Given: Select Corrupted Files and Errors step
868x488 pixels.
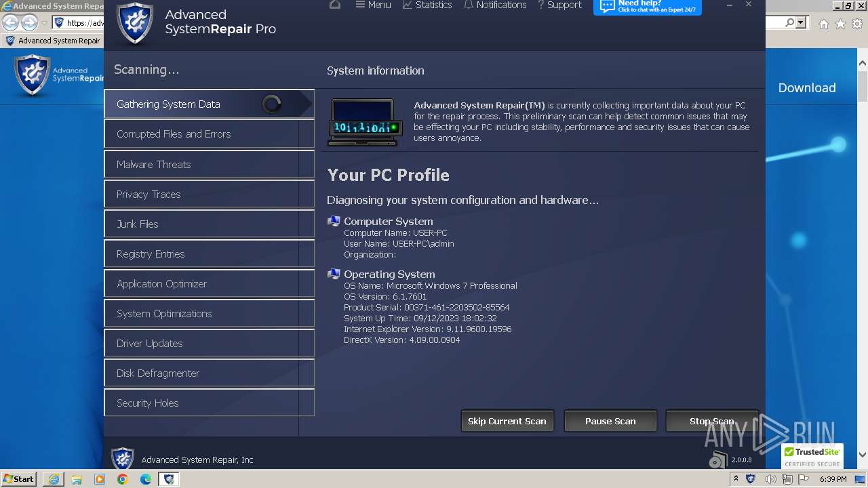Looking at the screenshot, I should (209, 134).
